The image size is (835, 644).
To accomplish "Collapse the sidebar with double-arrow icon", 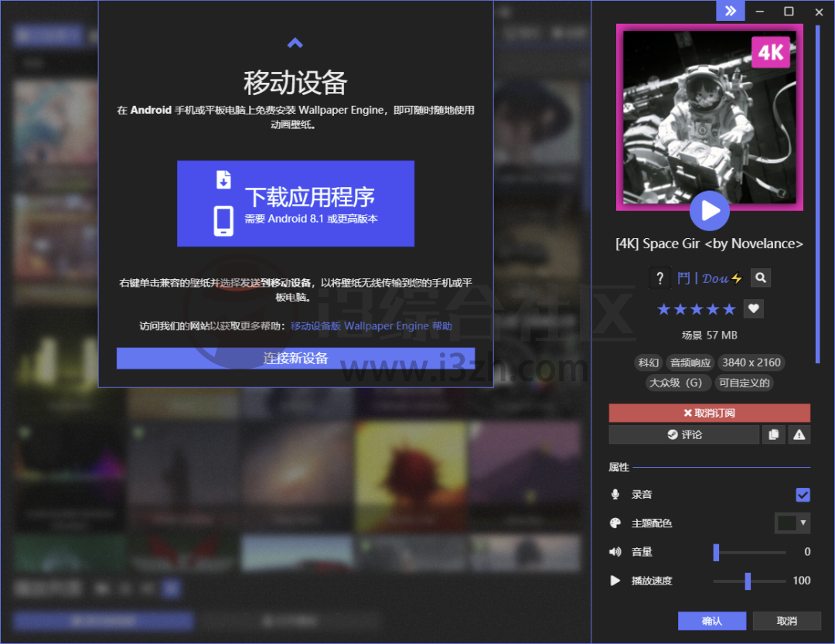I will 730,11.
